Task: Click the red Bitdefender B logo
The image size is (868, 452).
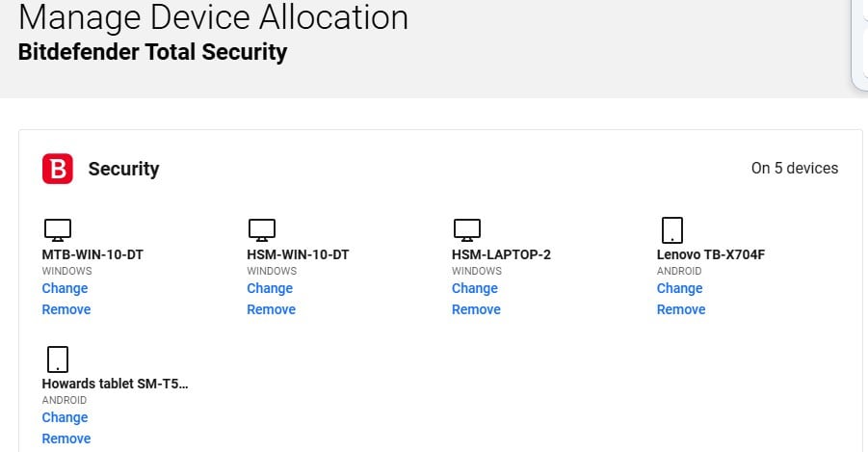Action: [x=58, y=169]
